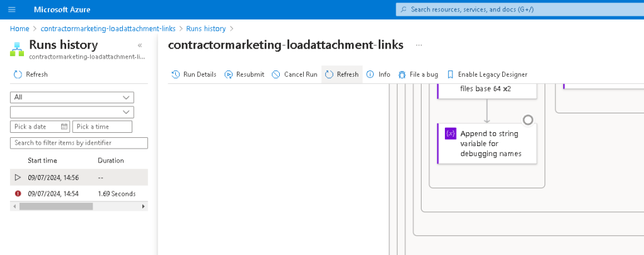The width and height of the screenshot is (644, 255).
Task: Open the Append to string variable action card
Action: pos(487,144)
